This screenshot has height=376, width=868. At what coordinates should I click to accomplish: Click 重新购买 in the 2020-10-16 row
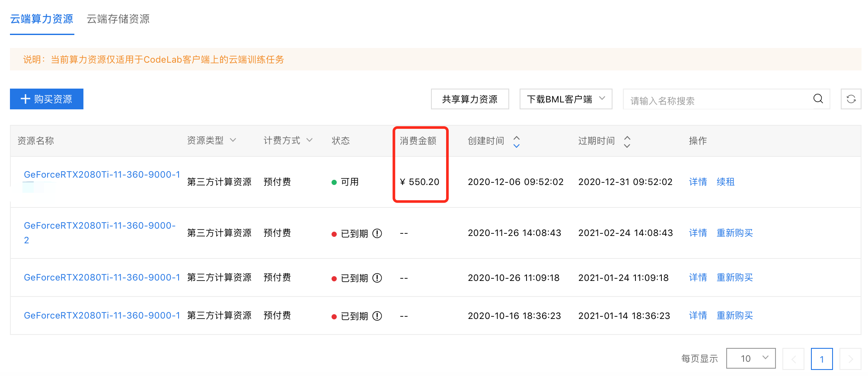[734, 315]
